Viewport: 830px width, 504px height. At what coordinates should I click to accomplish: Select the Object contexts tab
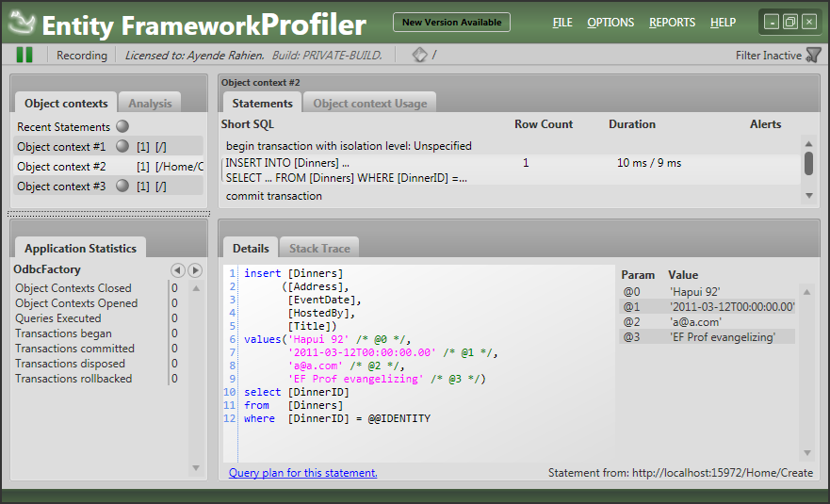66,103
